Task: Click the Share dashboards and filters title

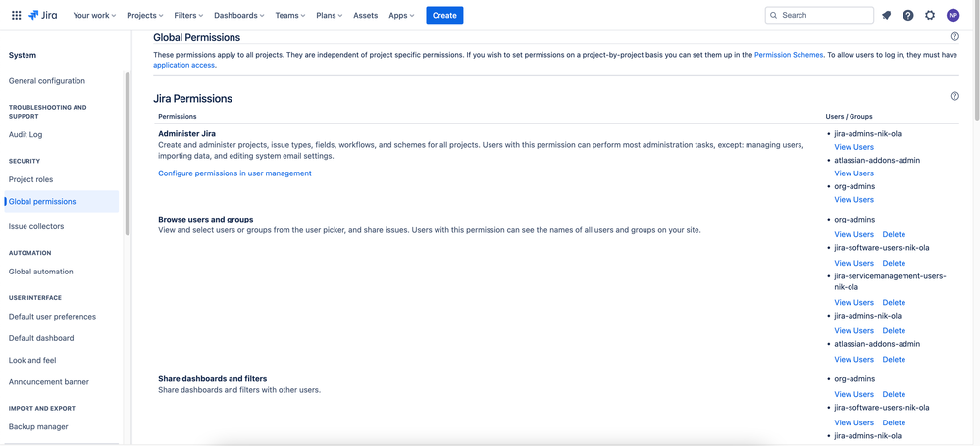Action: (x=213, y=379)
